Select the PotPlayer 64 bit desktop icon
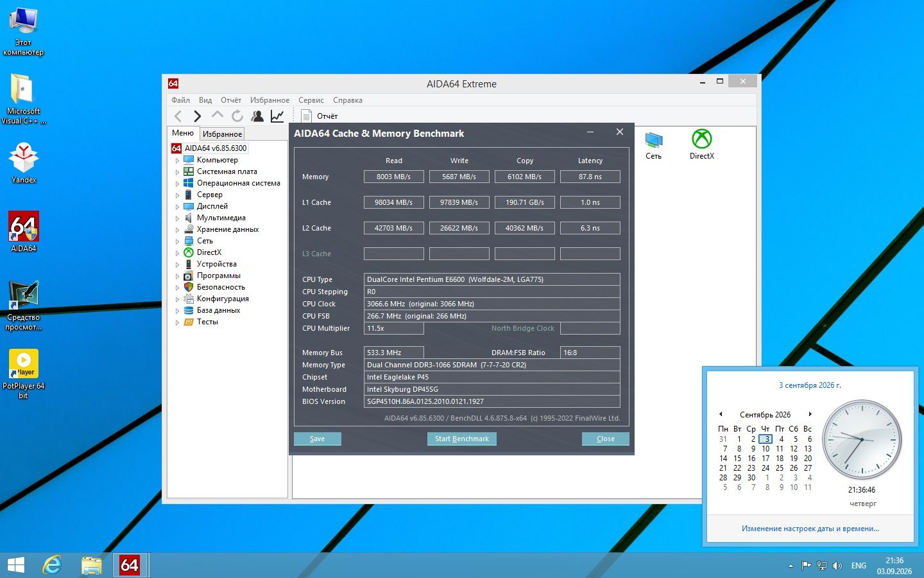Viewport: 924px width, 578px height. pyautogui.click(x=24, y=374)
